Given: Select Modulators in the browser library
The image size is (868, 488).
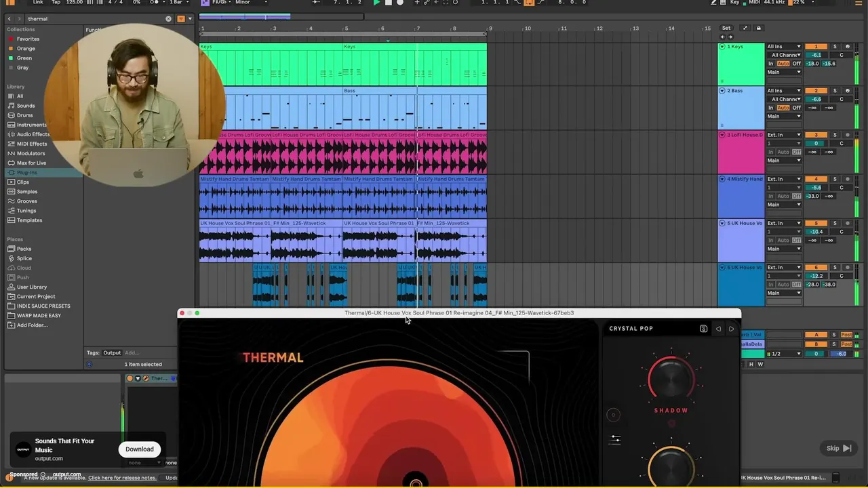Looking at the screenshot, I should (x=31, y=153).
